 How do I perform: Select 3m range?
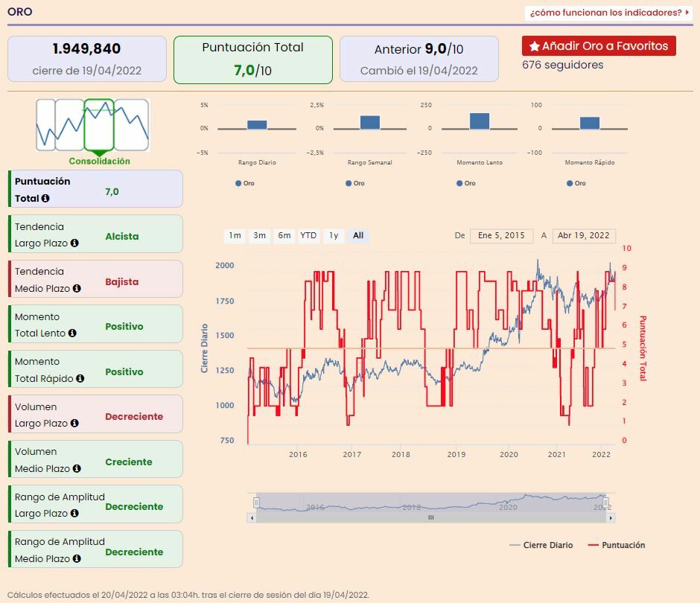click(259, 236)
